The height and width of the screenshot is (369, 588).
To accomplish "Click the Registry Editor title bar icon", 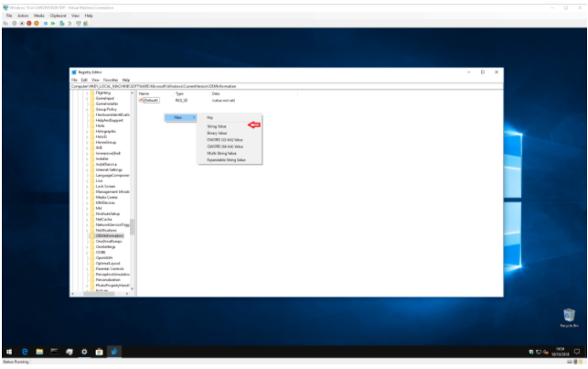I will click(x=74, y=72).
